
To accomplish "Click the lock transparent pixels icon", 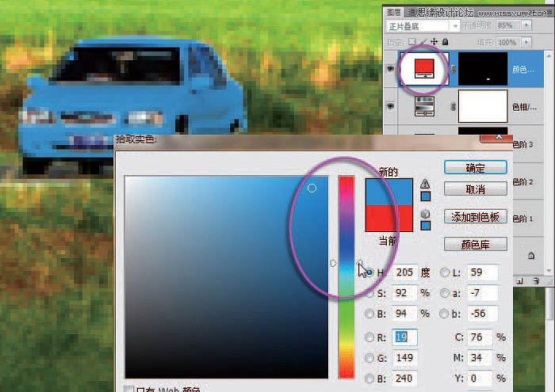I will click(x=411, y=42).
